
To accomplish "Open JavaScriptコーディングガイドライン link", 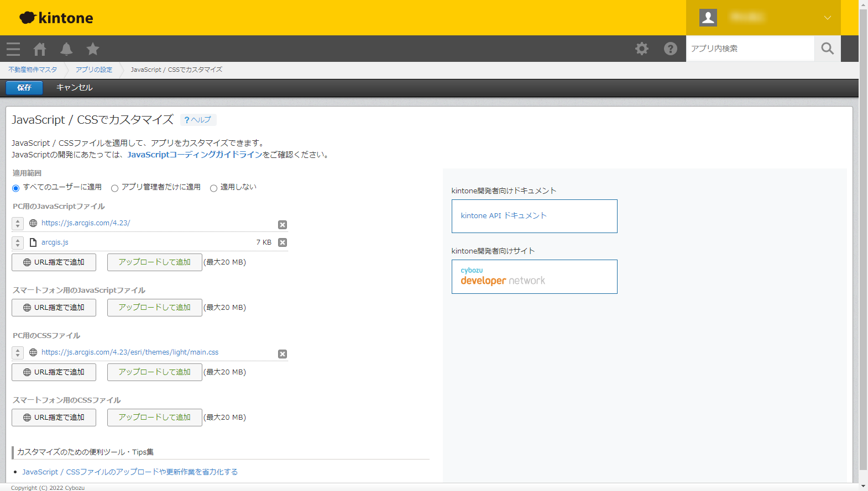I will coord(195,155).
